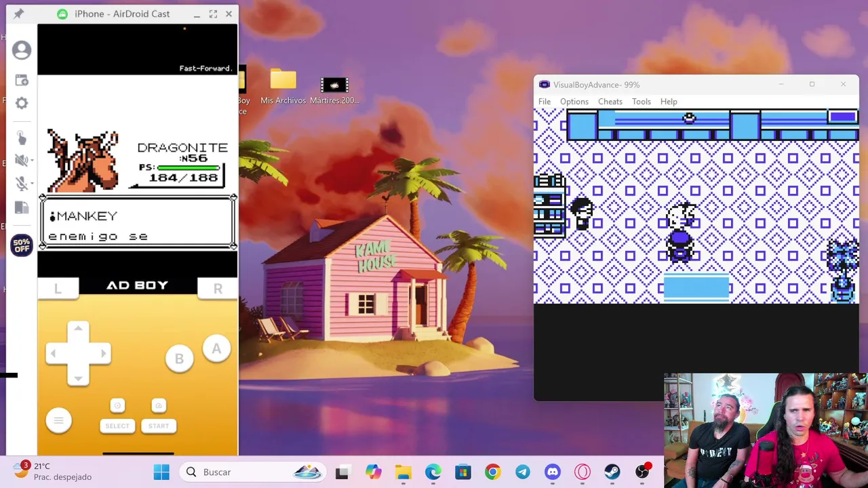
Task: Tap the small icon above START
Action: (x=159, y=405)
